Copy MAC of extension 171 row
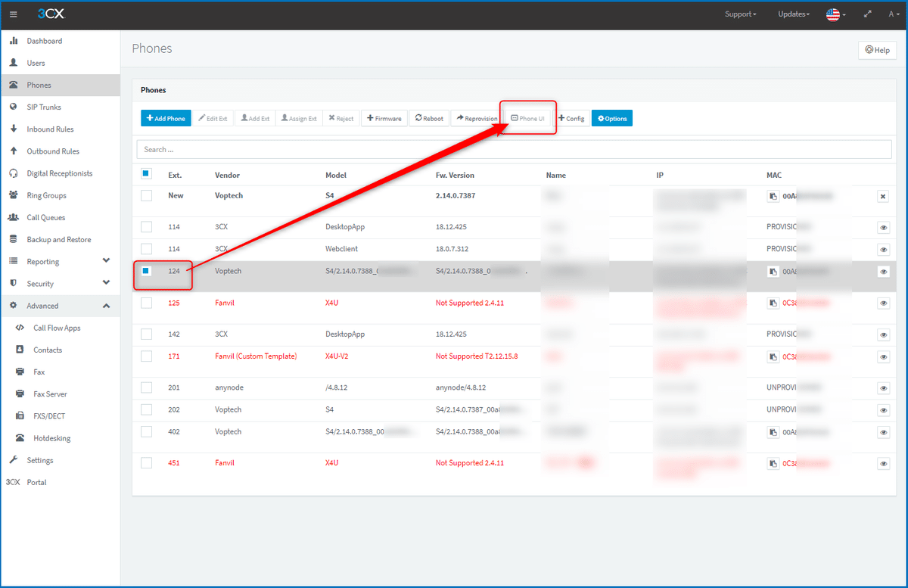908x588 pixels. point(773,356)
